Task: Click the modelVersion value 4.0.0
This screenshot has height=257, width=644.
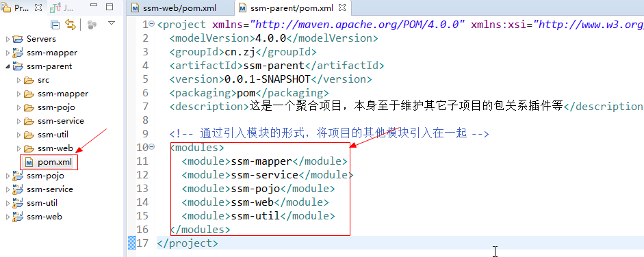Action: 270,38
